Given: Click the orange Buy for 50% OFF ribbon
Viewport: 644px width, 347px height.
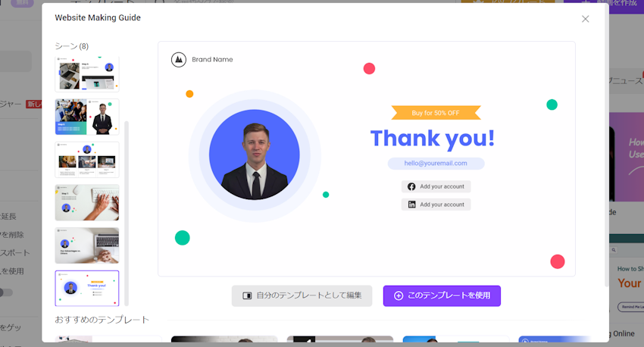Looking at the screenshot, I should 436,113.
